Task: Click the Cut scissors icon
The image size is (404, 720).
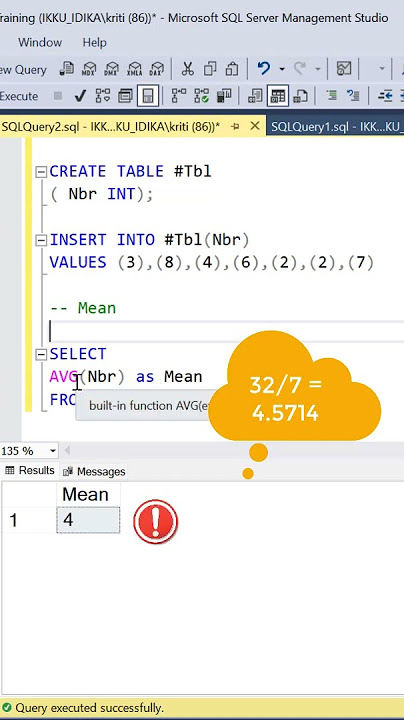Action: click(x=187, y=69)
